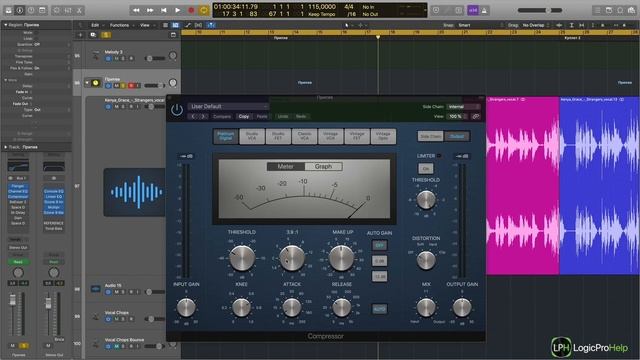Toggle the metronome click button
The height and width of the screenshot is (360, 640).
[x=484, y=10]
